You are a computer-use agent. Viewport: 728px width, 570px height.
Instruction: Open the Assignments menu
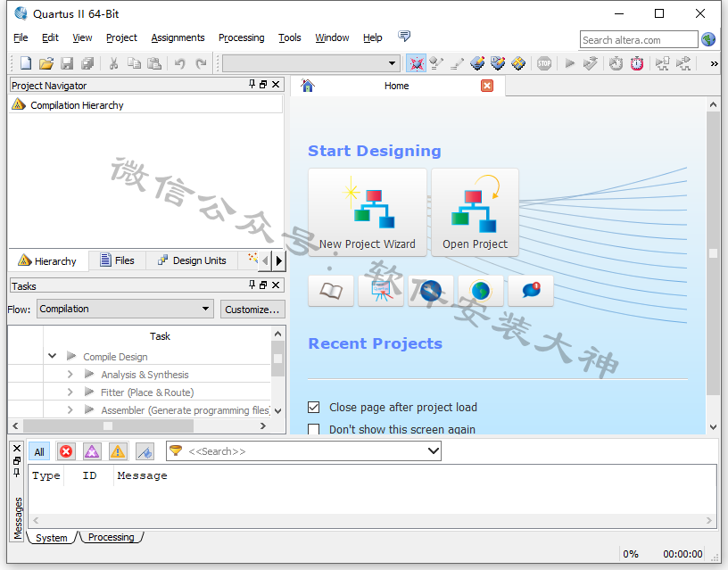(x=178, y=37)
